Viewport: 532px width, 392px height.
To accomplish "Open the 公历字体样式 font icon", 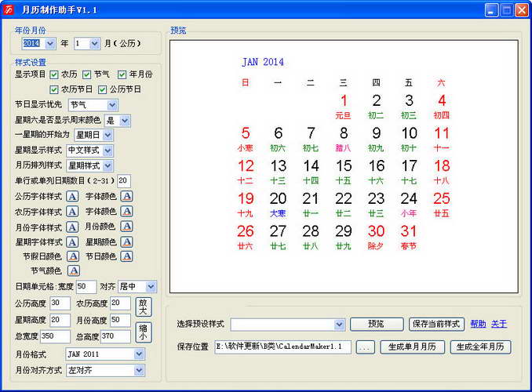I will coord(72,196).
